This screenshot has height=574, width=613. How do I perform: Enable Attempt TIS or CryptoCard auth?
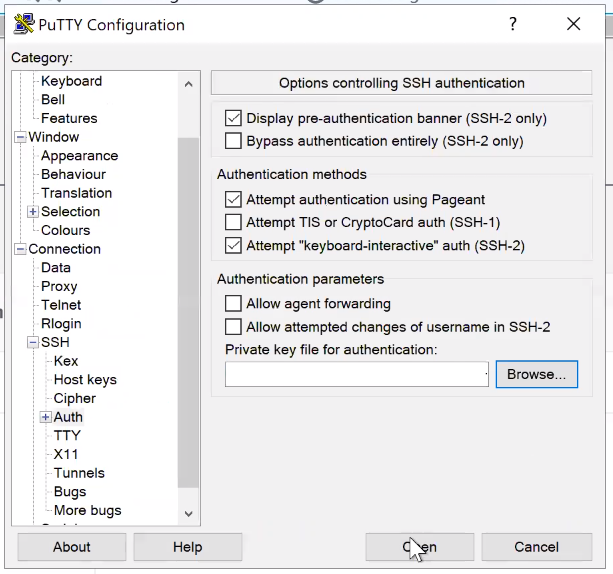pos(234,222)
